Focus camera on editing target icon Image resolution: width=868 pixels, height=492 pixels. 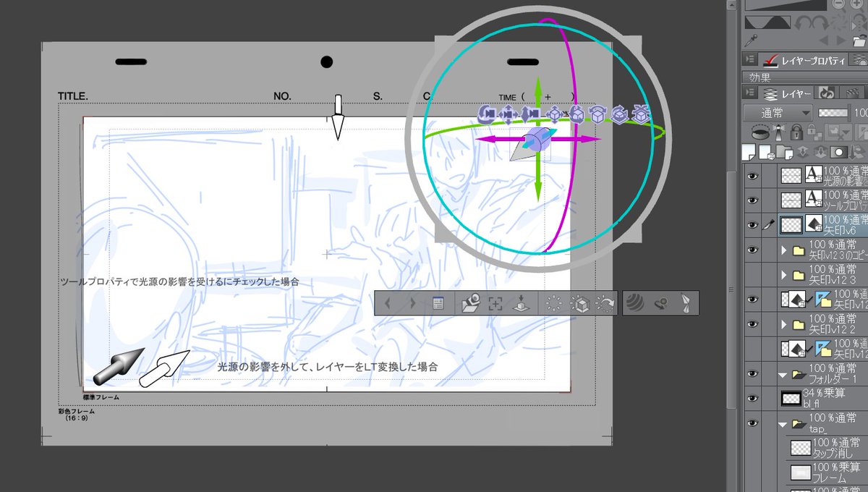(x=495, y=304)
